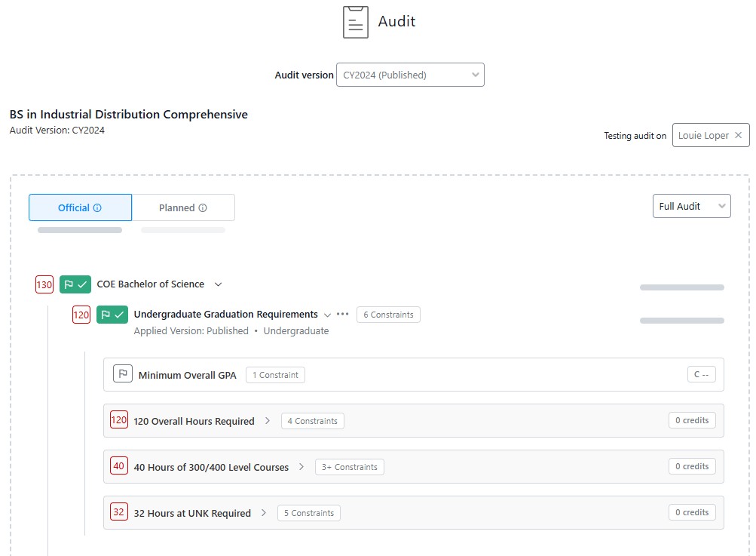
Task: Remove Louie Loper from testing audit
Action: (x=738, y=135)
